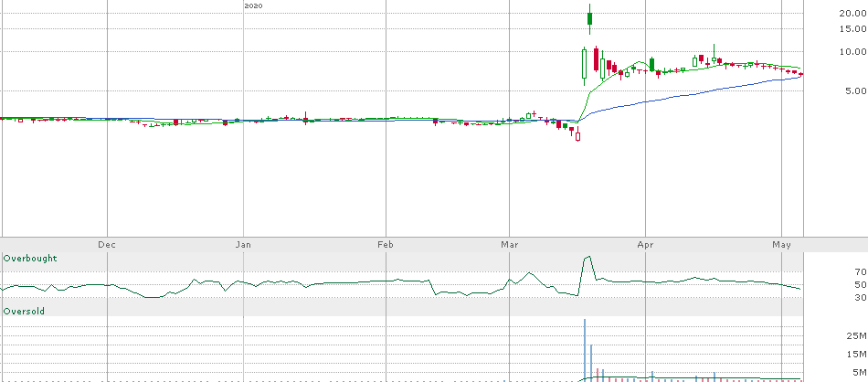Select the Dec month label
The width and height of the screenshot is (868, 382).
coord(107,244)
